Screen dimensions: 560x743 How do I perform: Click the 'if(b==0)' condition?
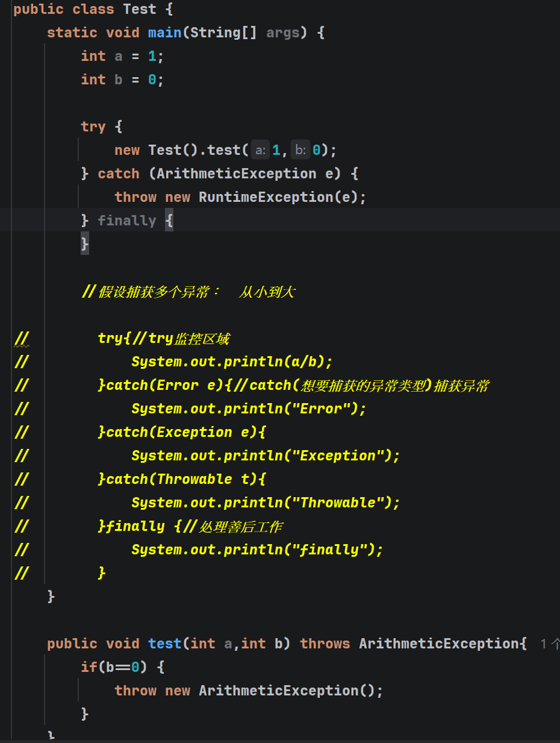(114, 667)
